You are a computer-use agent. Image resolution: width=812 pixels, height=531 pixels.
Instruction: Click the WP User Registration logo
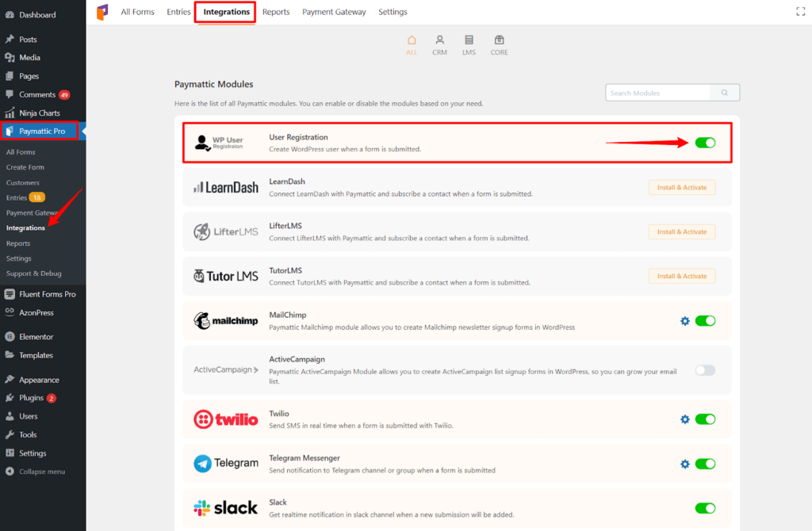[219, 143]
